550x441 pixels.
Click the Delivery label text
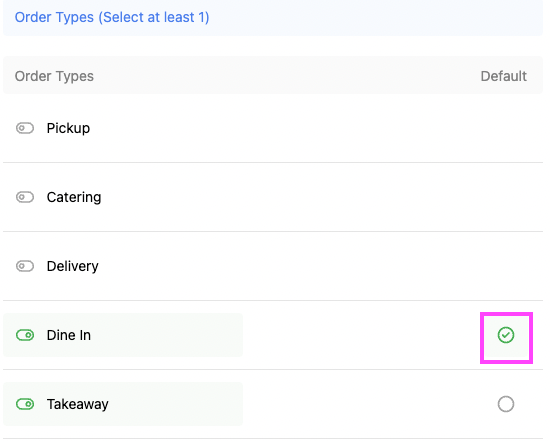(73, 266)
